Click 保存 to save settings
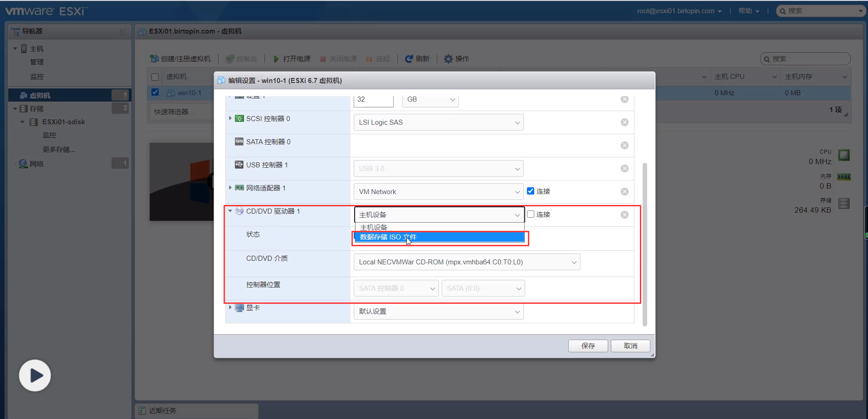This screenshot has height=419, width=868. click(588, 346)
